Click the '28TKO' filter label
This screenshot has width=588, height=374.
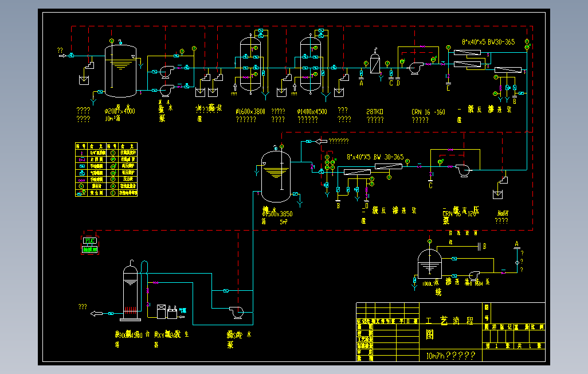tap(375, 111)
